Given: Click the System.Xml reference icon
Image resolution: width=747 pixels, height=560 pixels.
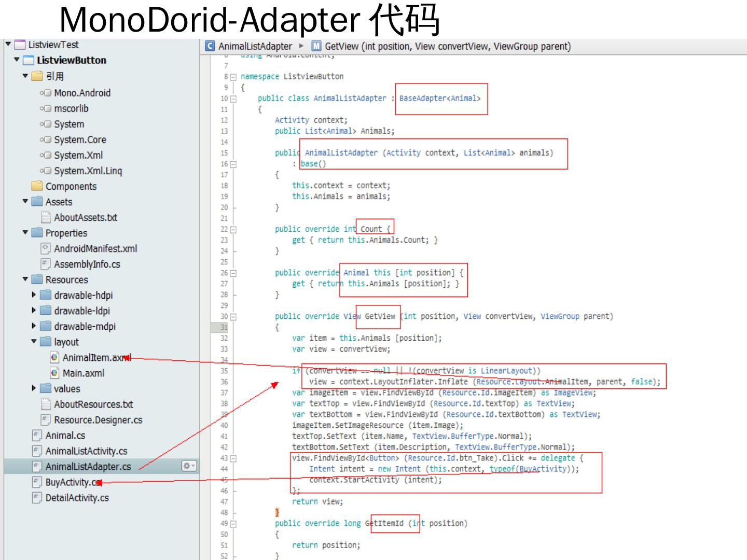Looking at the screenshot, I should click(46, 156).
